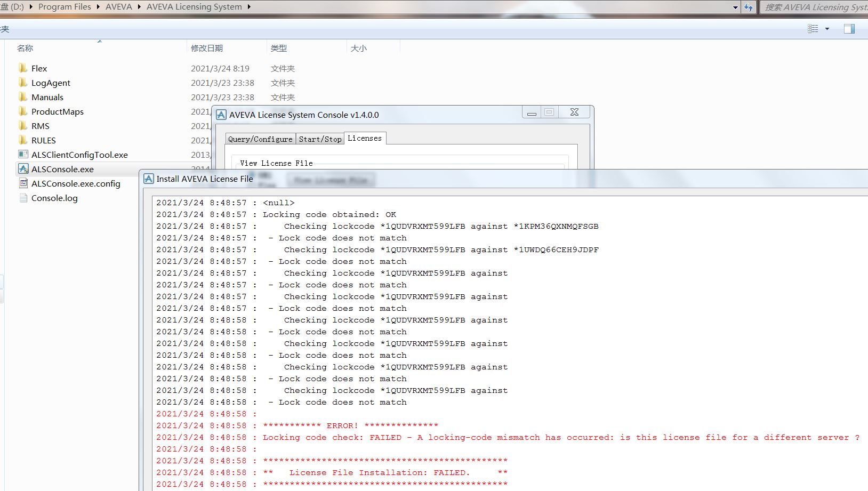Click the Locking code check: FAILED line
Image resolution: width=868 pixels, height=491 pixels.
coord(508,437)
